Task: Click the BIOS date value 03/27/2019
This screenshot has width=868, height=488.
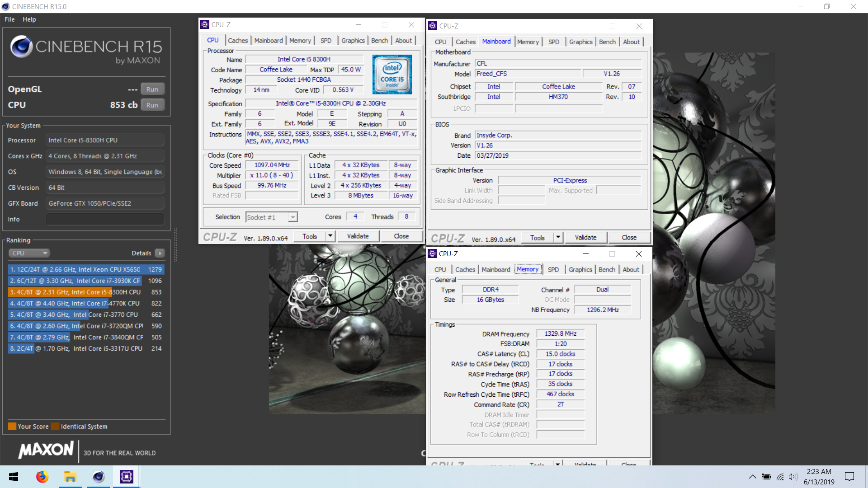Action: (558, 155)
